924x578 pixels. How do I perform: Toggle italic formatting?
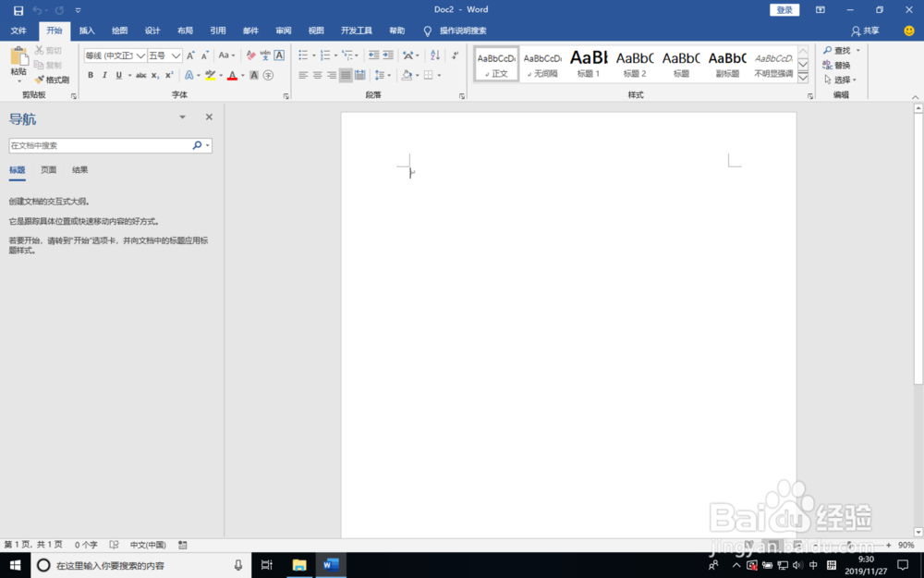coord(104,75)
